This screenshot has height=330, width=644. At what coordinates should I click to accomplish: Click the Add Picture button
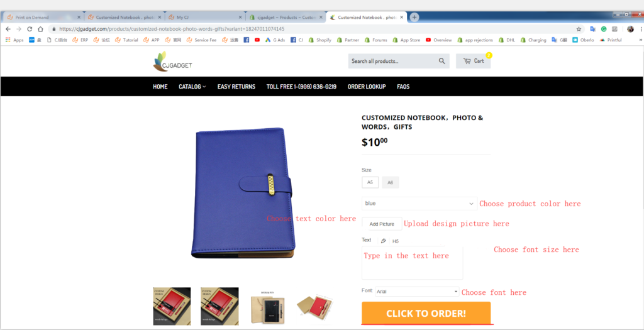[382, 224]
